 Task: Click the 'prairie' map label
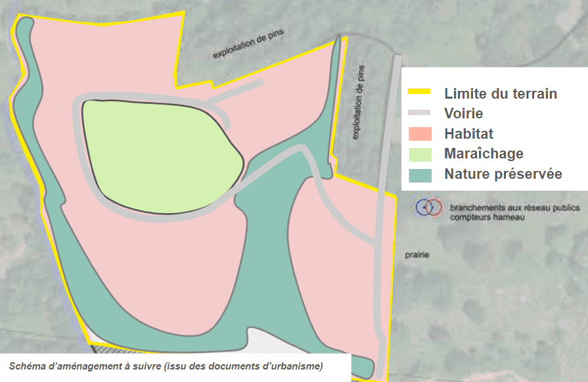coord(417,255)
